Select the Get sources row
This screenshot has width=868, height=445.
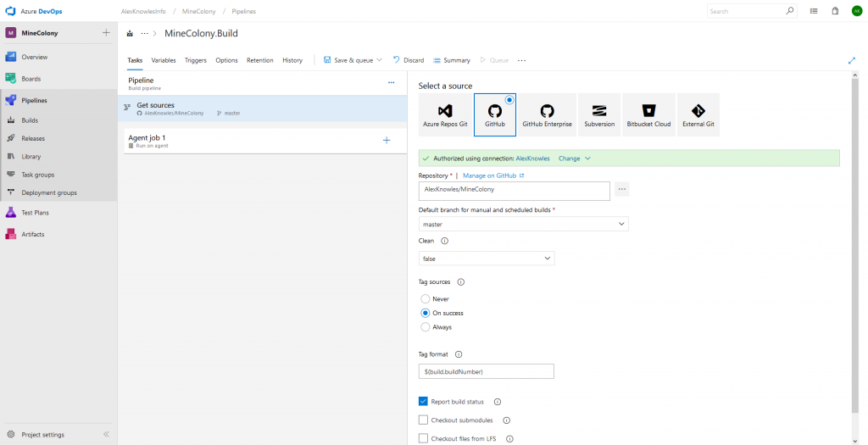point(263,108)
